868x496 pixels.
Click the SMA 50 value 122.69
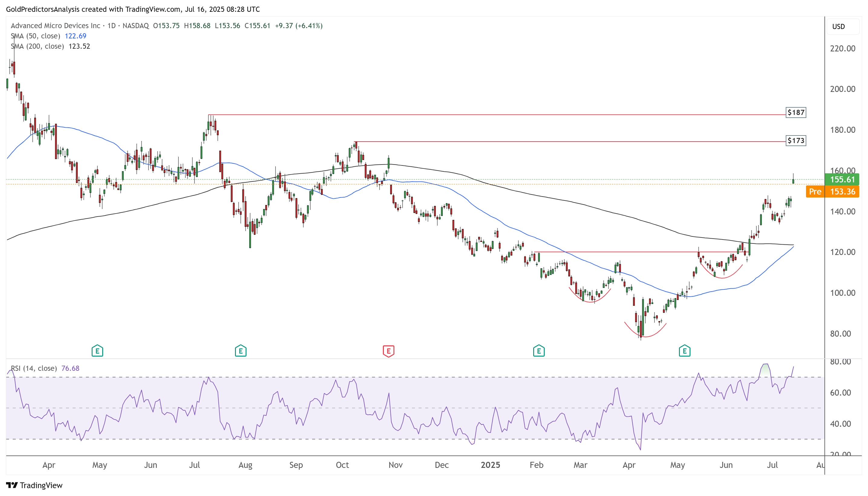pos(76,36)
